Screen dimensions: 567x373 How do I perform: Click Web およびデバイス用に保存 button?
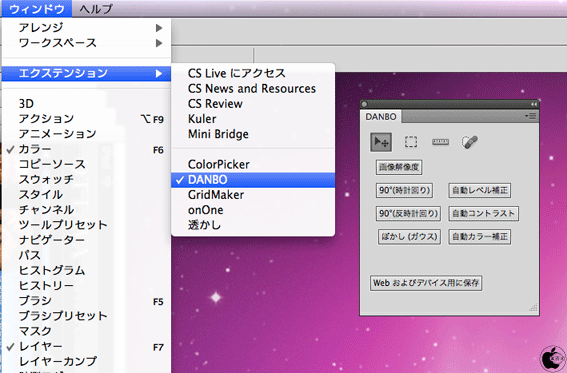click(426, 283)
